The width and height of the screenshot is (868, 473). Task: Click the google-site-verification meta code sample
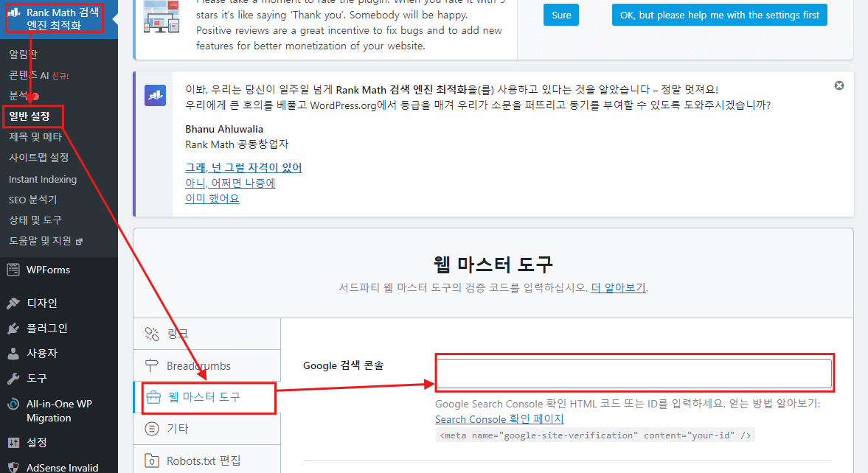coord(595,435)
